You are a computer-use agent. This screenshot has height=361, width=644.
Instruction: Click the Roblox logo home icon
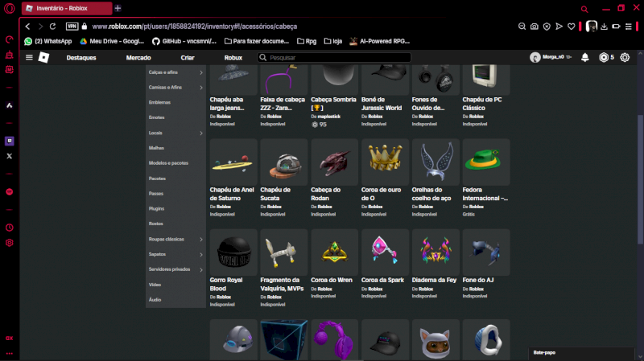[x=43, y=57]
